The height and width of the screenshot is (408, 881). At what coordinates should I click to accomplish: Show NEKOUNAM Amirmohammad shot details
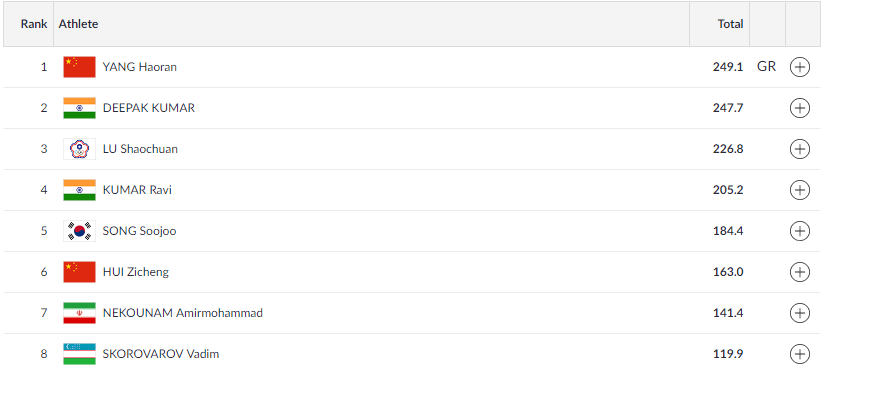[x=799, y=313]
